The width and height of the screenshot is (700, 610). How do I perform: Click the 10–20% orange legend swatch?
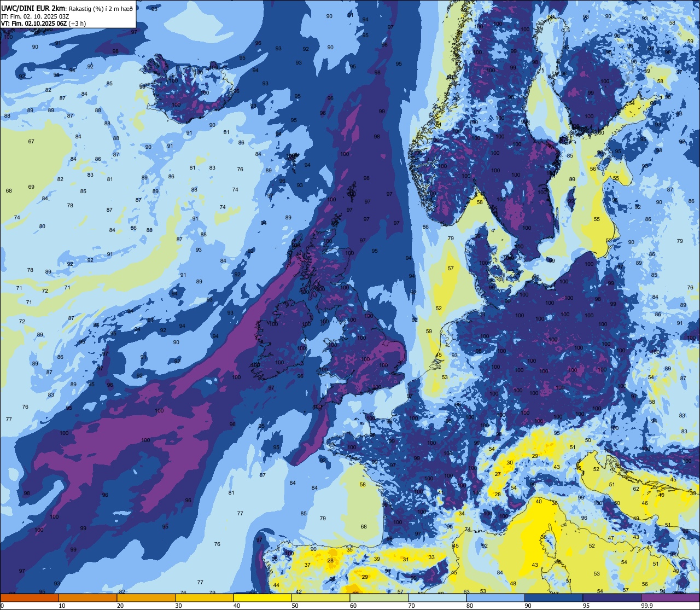pyautogui.click(x=87, y=597)
